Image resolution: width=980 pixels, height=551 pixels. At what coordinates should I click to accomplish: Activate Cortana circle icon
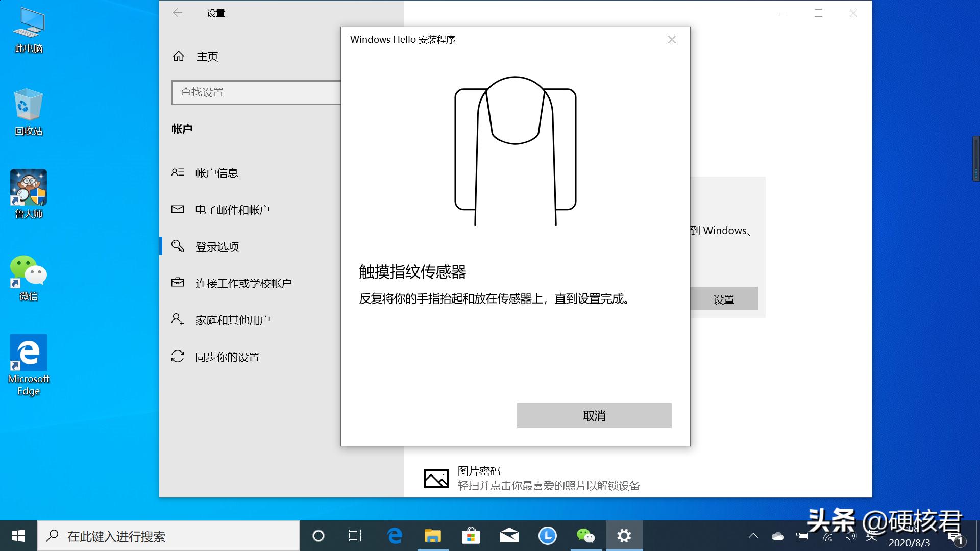[318, 536]
